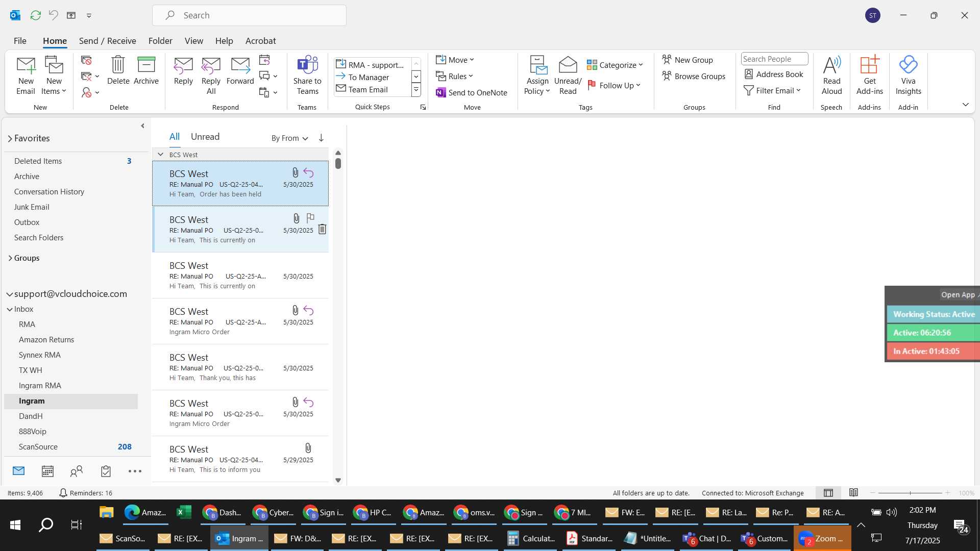Screen dimensions: 980x551
Task: Switch to Reading view in status bar
Action: coord(853,493)
